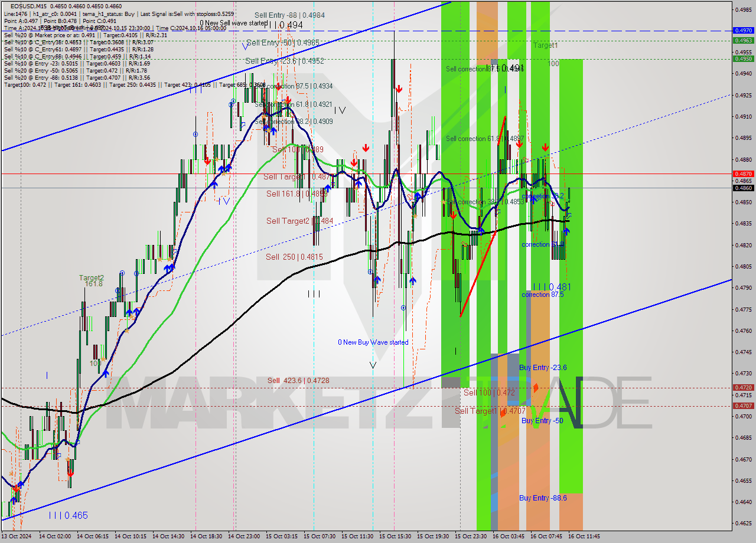Click the green 0.4950 price tag
This screenshot has width=756, height=543.
pyautogui.click(x=743, y=59)
